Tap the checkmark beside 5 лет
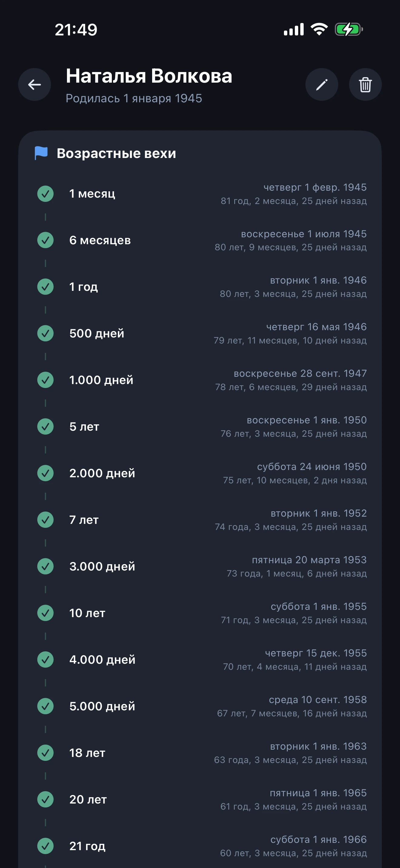Screen dimensions: 400x868 coord(45,427)
